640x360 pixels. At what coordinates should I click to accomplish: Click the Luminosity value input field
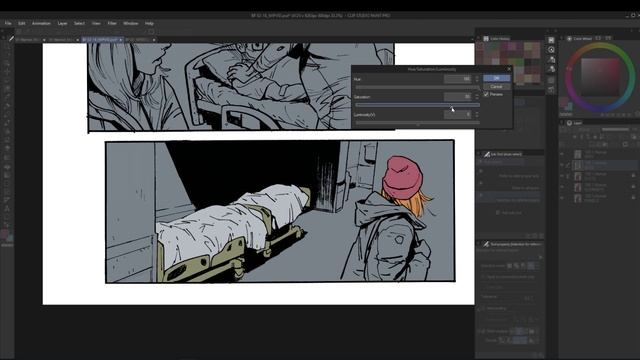coord(458,115)
